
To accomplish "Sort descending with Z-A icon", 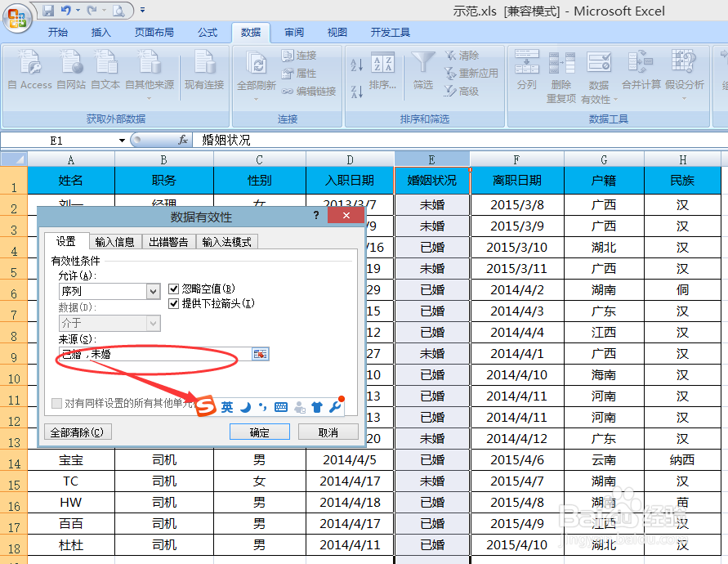I will [356, 92].
